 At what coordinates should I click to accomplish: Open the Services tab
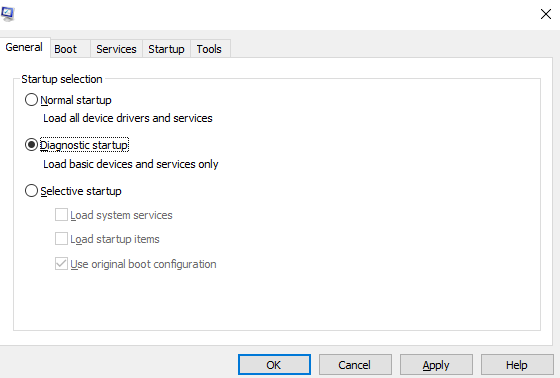point(116,49)
